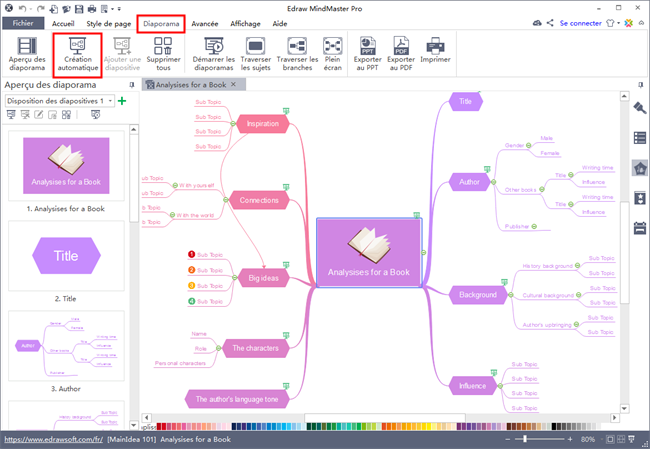This screenshot has height=449, width=650.
Task: Open the Fichier menu
Action: 23,23
